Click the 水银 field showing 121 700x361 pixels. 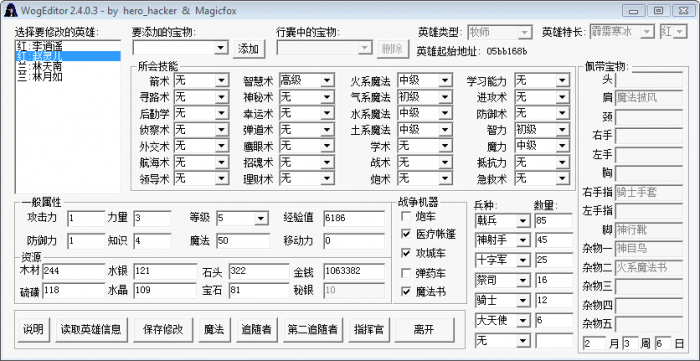click(x=165, y=271)
